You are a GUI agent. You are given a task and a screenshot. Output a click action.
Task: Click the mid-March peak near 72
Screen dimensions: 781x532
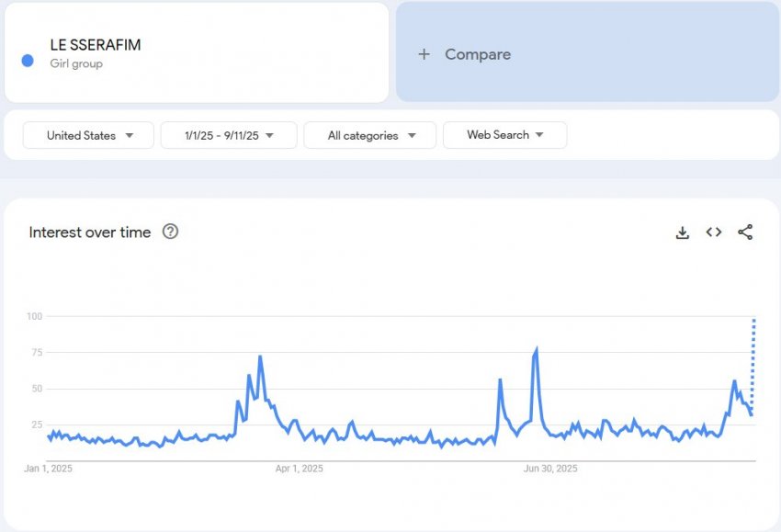tap(260, 357)
